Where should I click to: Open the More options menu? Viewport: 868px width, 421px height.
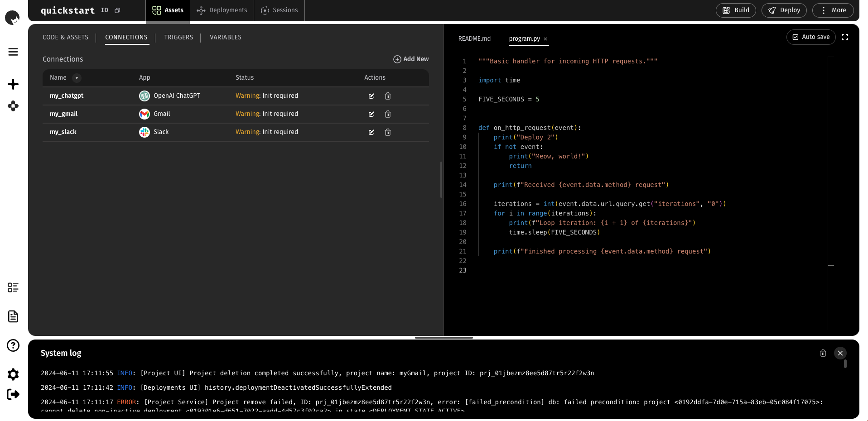pos(833,10)
